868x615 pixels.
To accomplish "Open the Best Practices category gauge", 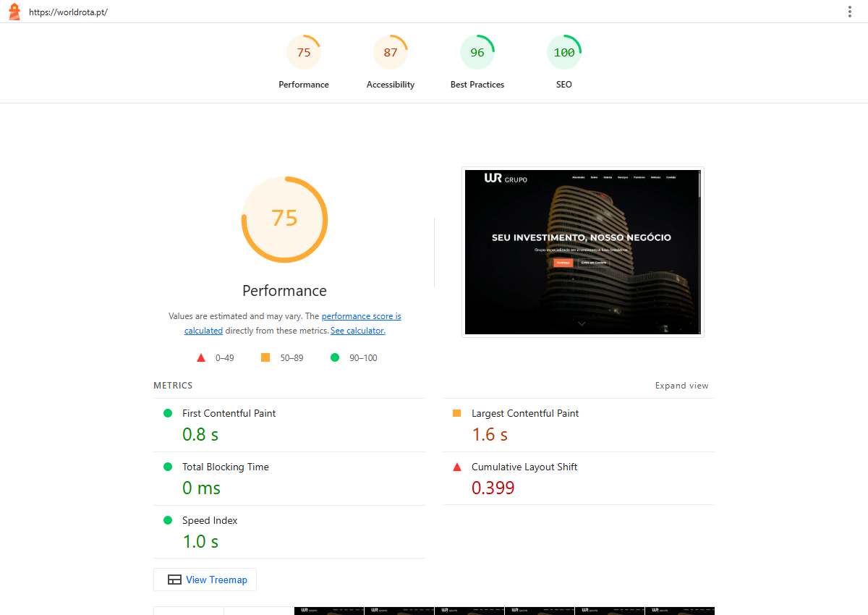I will pyautogui.click(x=477, y=62).
